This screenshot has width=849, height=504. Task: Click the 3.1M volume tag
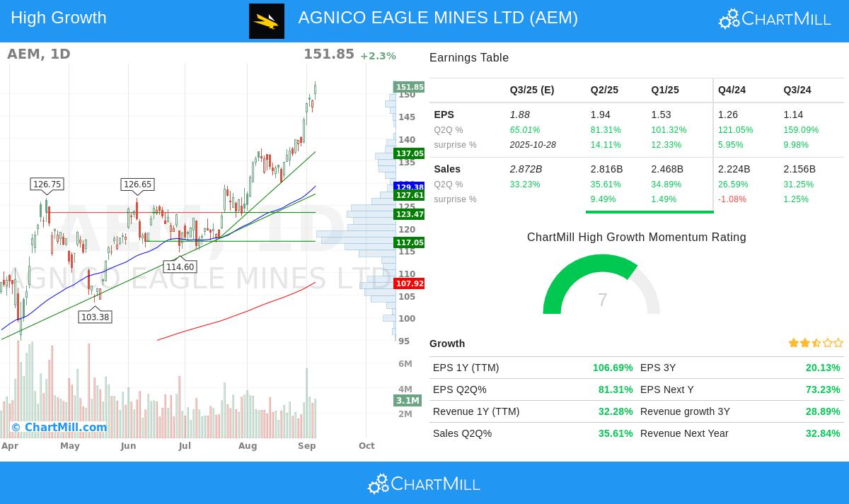point(408,401)
